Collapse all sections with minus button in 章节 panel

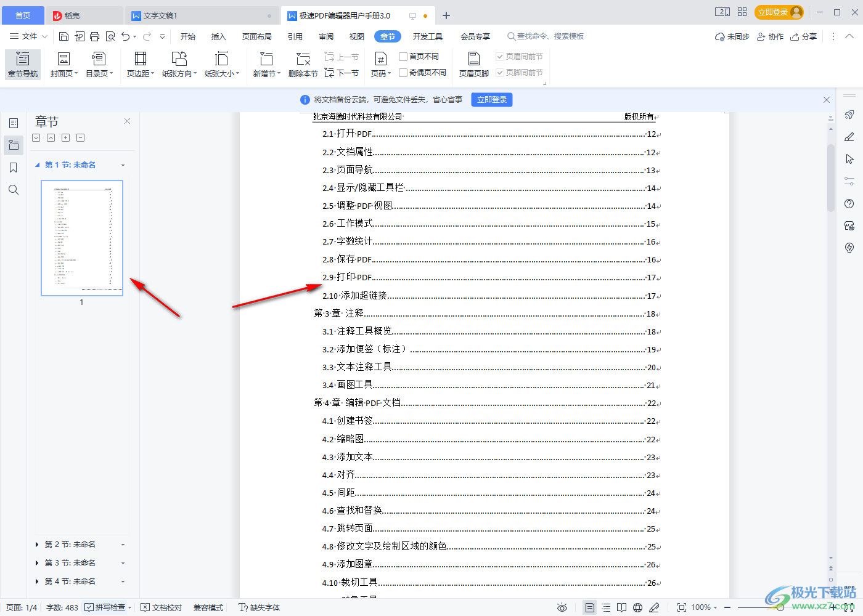coord(81,138)
